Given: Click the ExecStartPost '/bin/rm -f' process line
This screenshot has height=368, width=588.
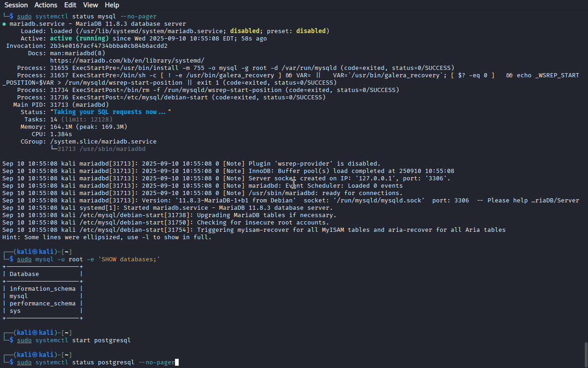Looking at the screenshot, I should [x=208, y=90].
